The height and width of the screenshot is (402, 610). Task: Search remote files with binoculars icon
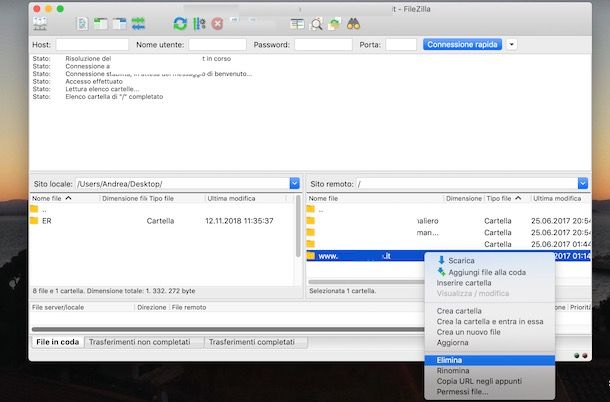pyautogui.click(x=353, y=24)
